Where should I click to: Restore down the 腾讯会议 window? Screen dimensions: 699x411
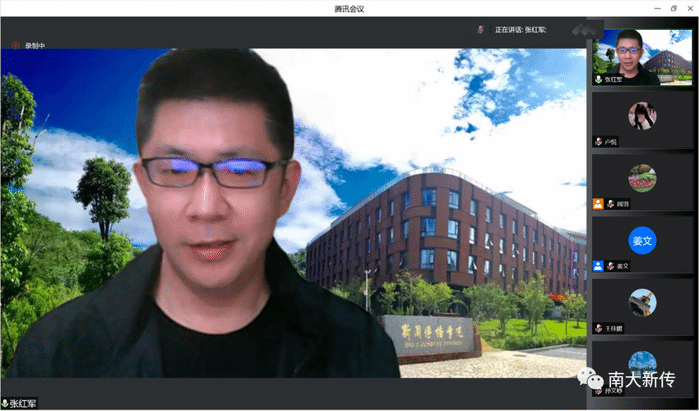click(x=673, y=8)
